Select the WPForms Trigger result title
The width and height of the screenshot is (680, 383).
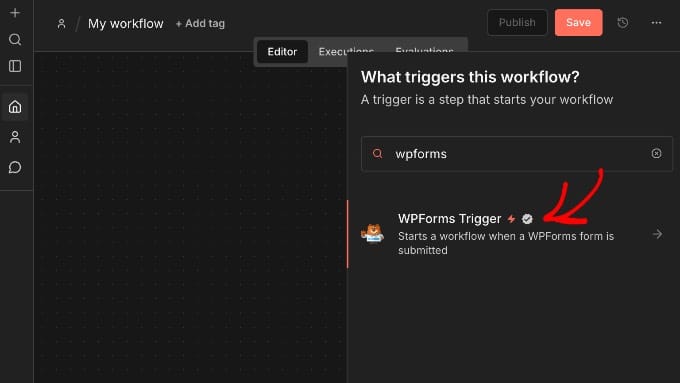pos(449,219)
